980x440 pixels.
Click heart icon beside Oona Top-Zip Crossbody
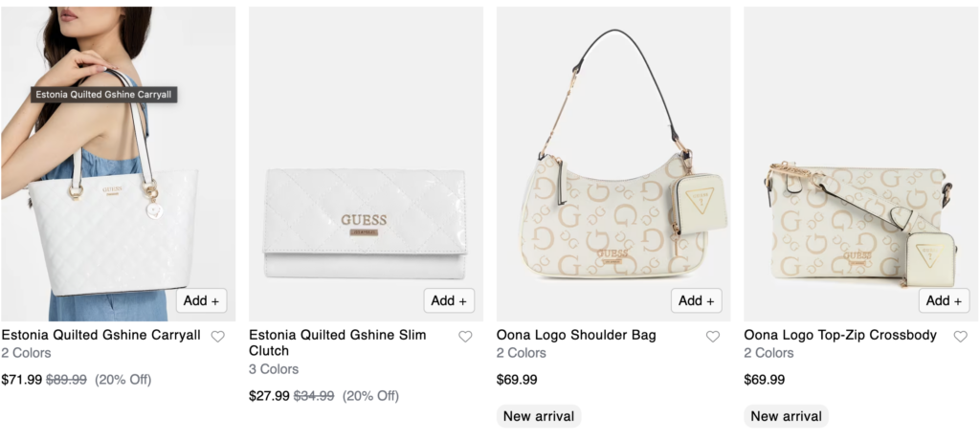coord(961,337)
